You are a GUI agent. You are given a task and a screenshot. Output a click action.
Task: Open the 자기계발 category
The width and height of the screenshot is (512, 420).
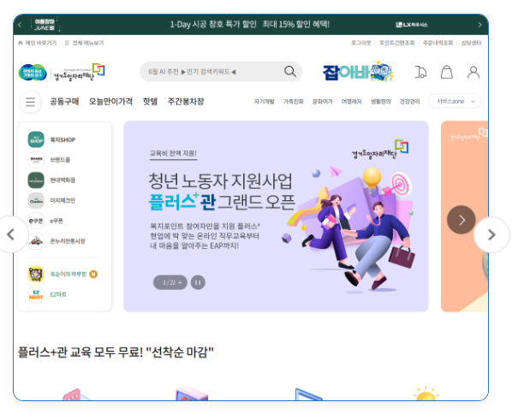pyautogui.click(x=265, y=102)
